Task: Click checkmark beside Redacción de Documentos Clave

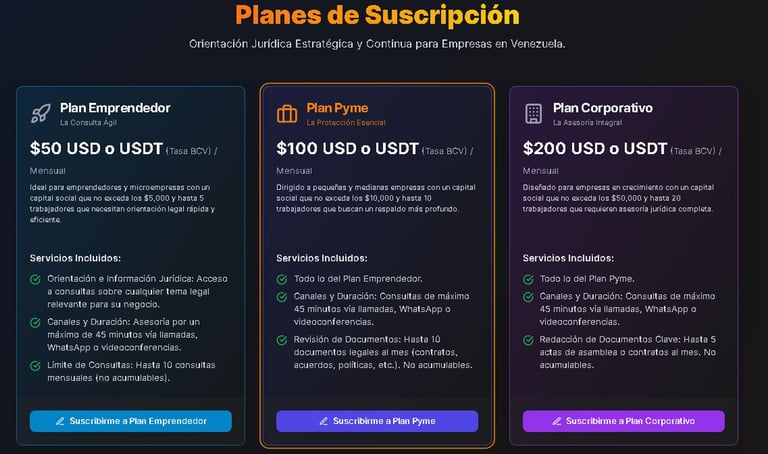Action: 528,340
